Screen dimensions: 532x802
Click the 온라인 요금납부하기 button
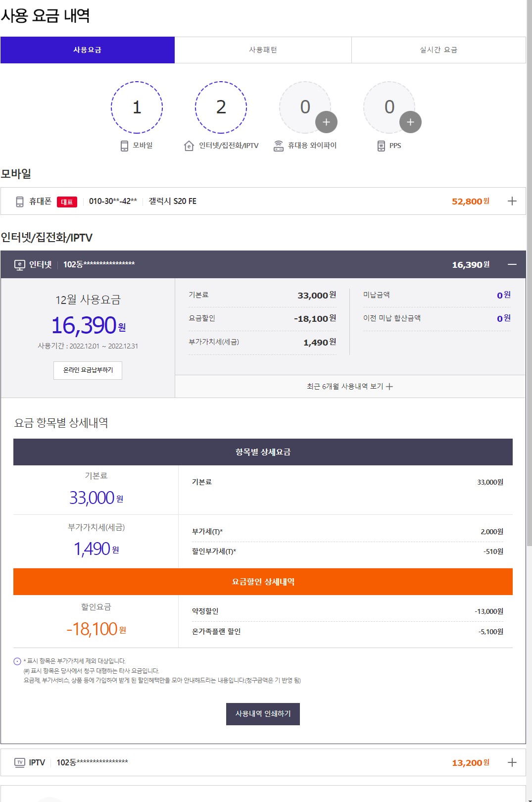[88, 370]
